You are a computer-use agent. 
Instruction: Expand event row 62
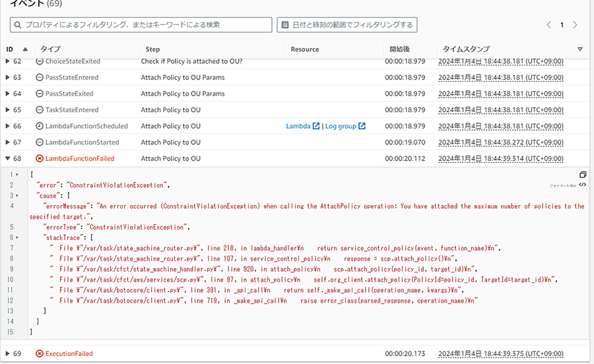tap(7, 61)
